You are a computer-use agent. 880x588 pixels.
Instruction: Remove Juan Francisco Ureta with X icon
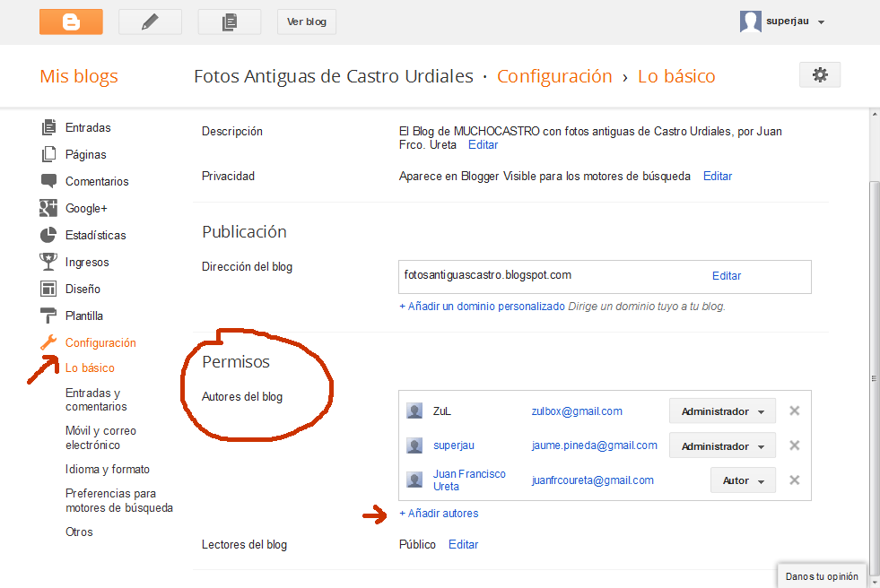tap(794, 480)
